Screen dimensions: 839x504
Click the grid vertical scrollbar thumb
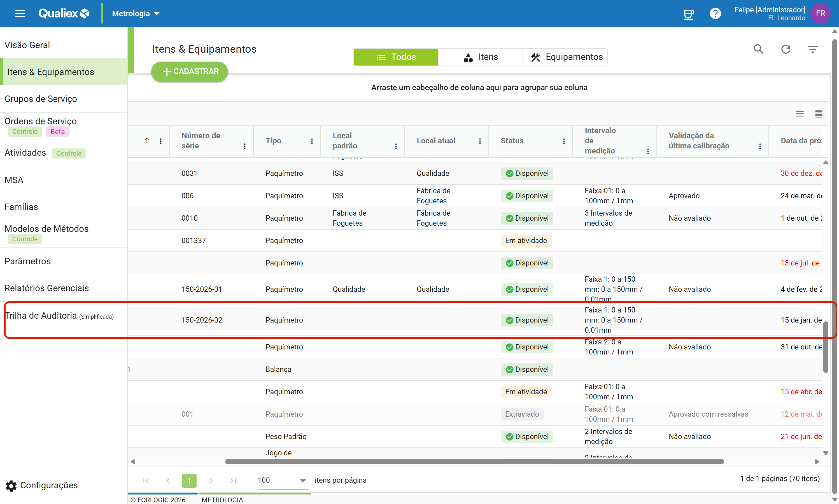pyautogui.click(x=826, y=347)
